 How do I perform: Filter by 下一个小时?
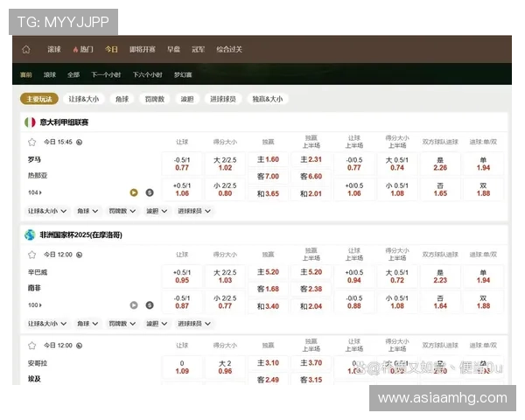(106, 74)
